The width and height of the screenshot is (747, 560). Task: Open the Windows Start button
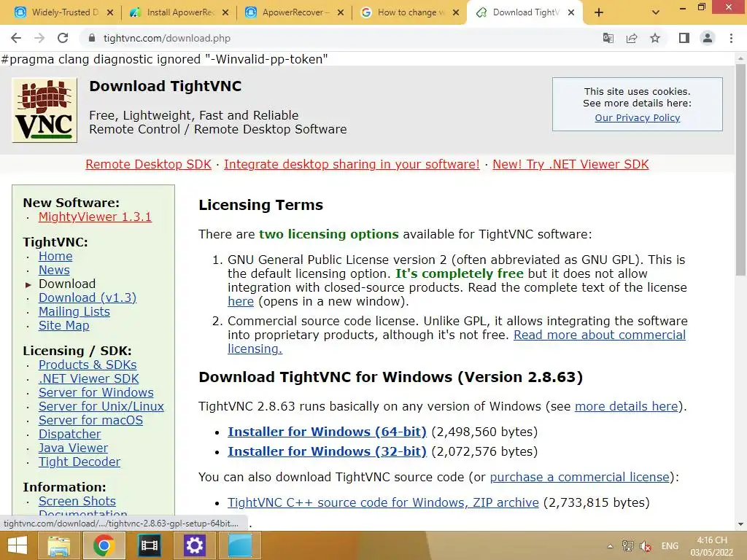point(18,545)
